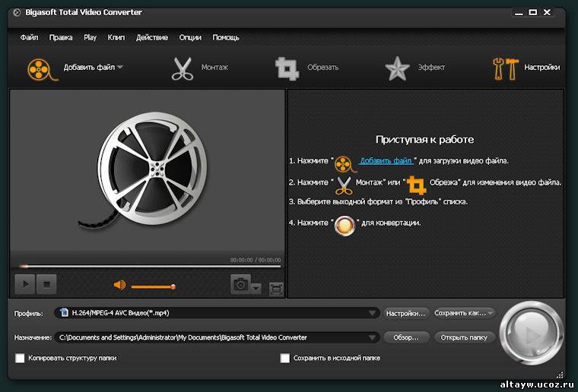
Task: Click the window resize grip corner
Action: pos(560,375)
